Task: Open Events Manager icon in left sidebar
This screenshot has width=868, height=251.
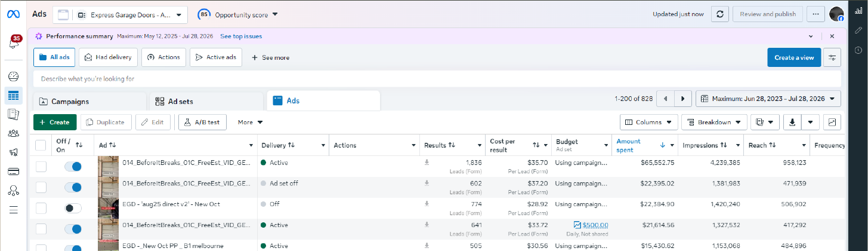Action: tap(13, 191)
